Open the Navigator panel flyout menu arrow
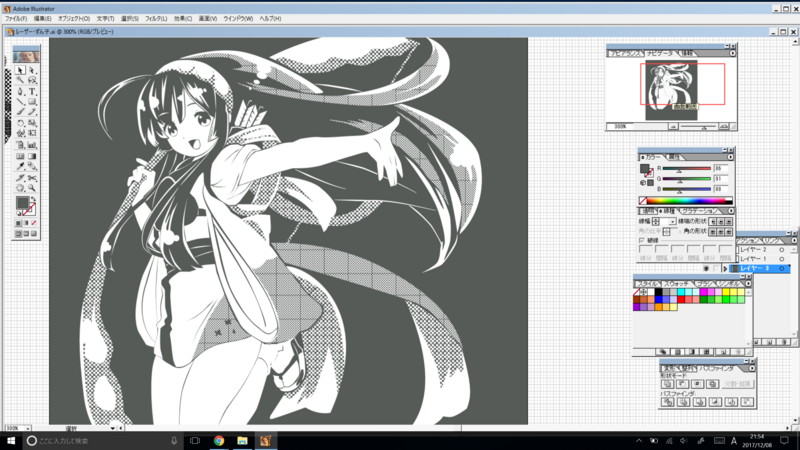 pyautogui.click(x=733, y=53)
